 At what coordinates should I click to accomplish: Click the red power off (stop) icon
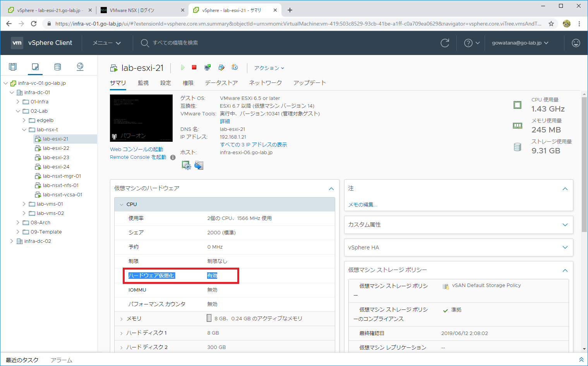[194, 67]
